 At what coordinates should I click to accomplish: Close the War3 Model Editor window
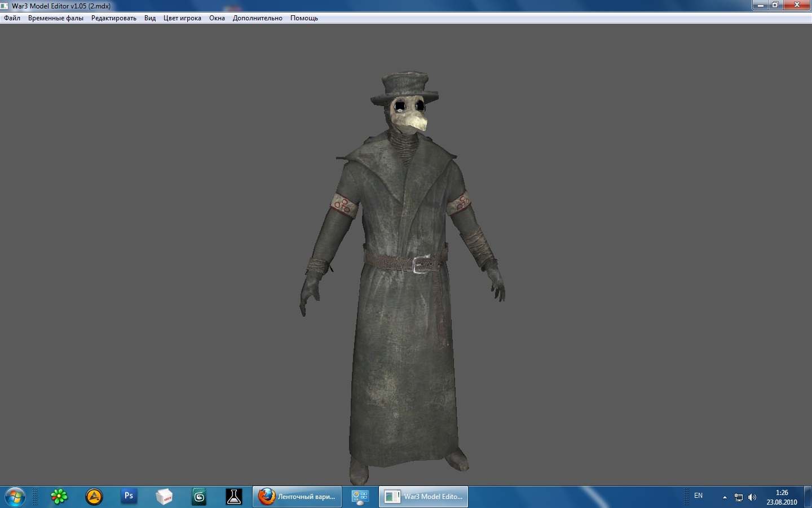click(x=797, y=5)
